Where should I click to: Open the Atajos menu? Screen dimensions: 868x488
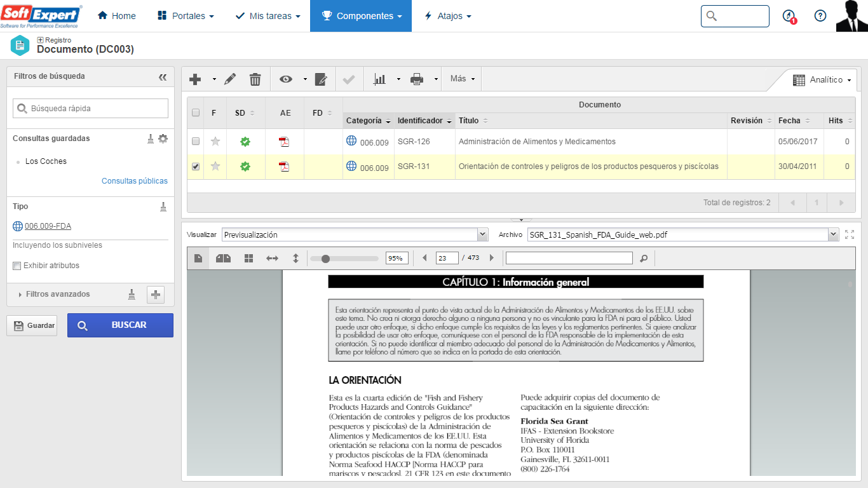(x=448, y=16)
